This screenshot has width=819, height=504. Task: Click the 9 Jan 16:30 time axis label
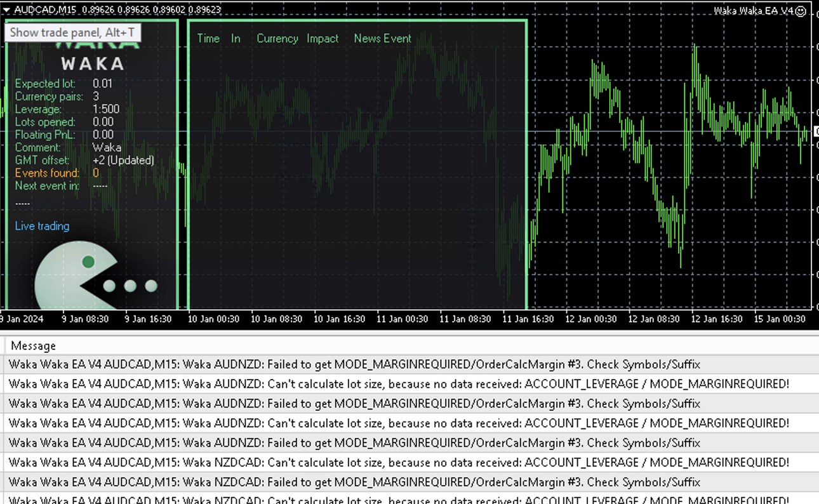[147, 319]
